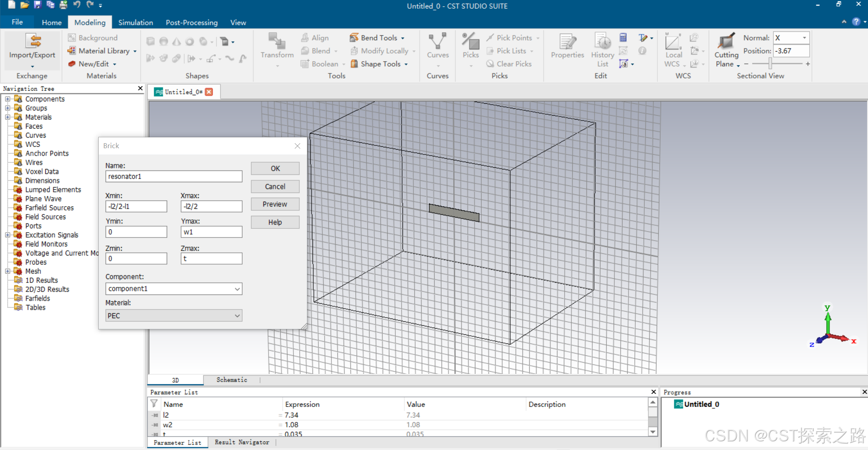This screenshot has height=450, width=868.
Task: Close the Untitled_0 document tab
Action: (209, 92)
